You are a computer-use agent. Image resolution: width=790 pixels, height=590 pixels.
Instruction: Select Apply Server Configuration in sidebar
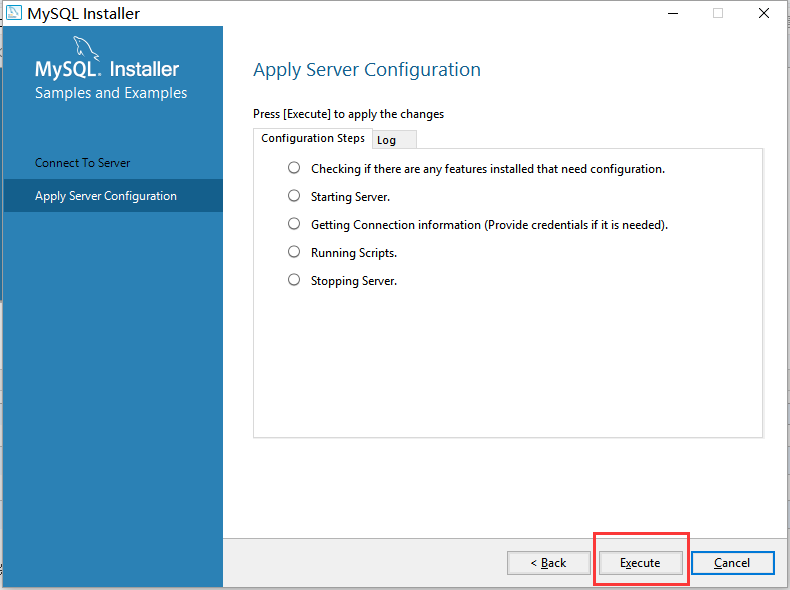click(x=113, y=195)
